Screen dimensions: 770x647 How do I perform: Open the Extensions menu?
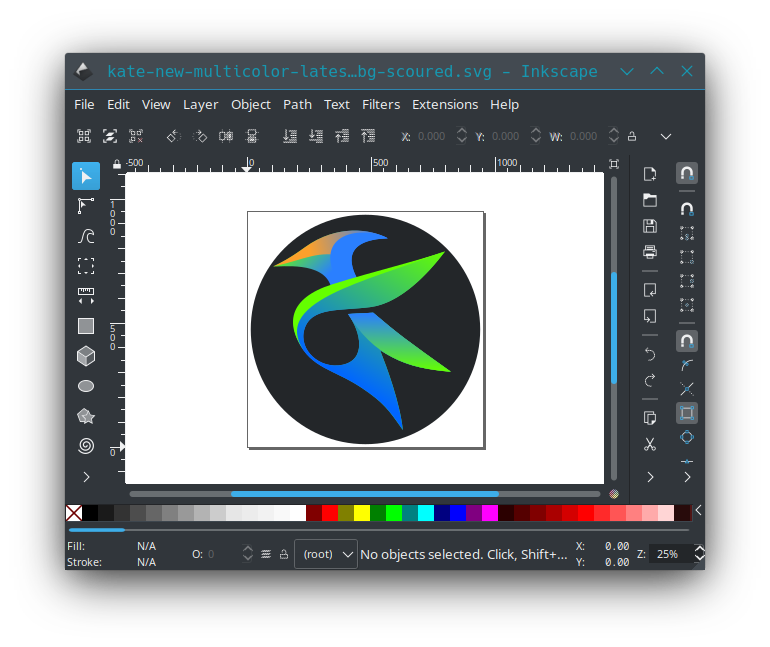pos(445,104)
